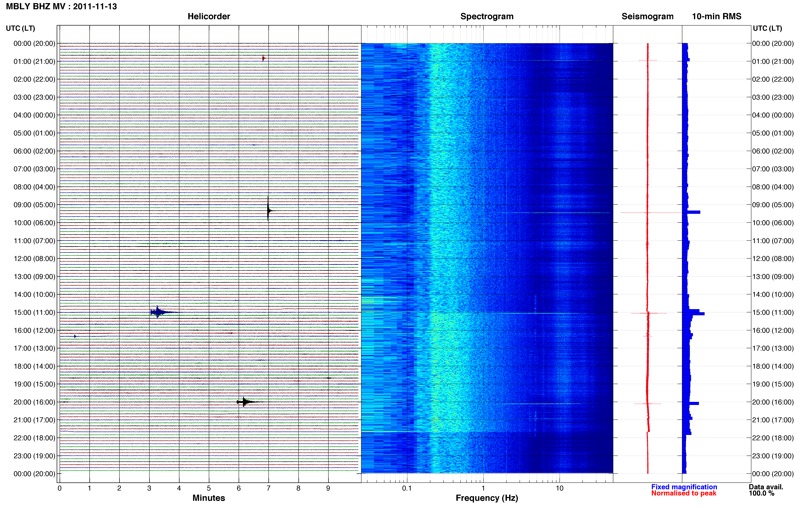This screenshot has height=508, width=812.
Task: Click the '5' tick on the Minutes axis
Action: 209,488
